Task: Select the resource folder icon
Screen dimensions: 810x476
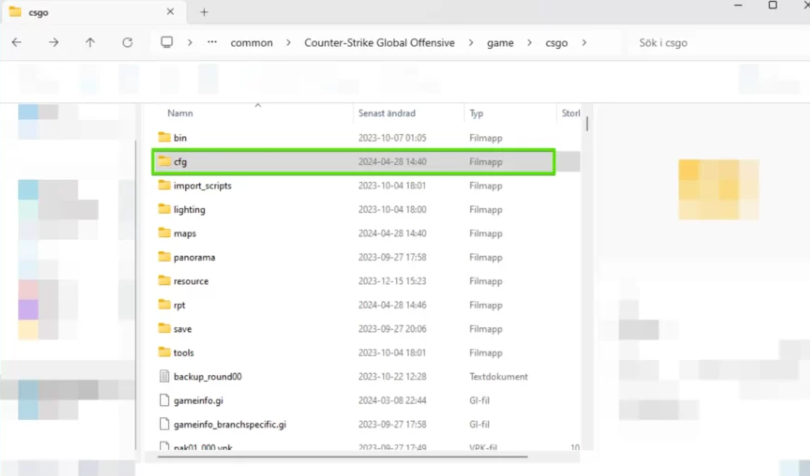Action: (x=164, y=280)
